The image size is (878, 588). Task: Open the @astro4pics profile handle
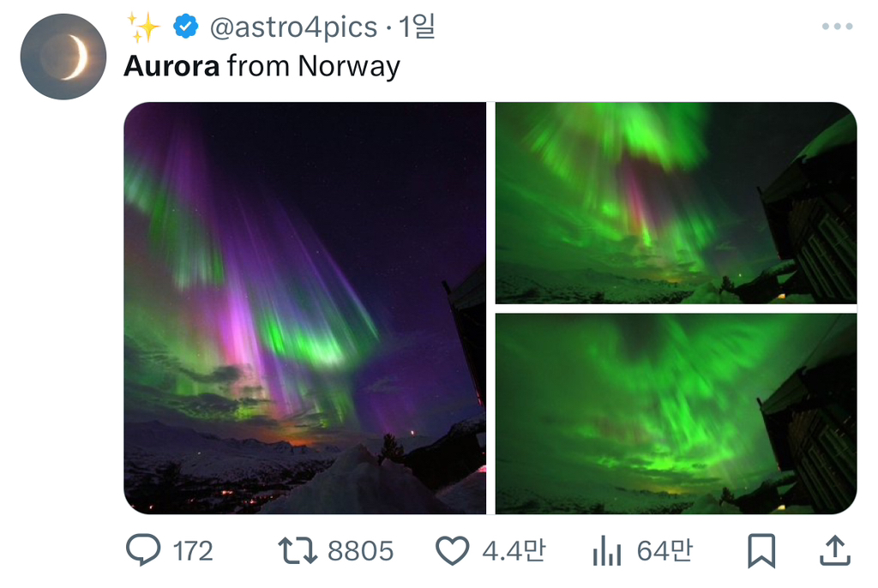click(293, 27)
